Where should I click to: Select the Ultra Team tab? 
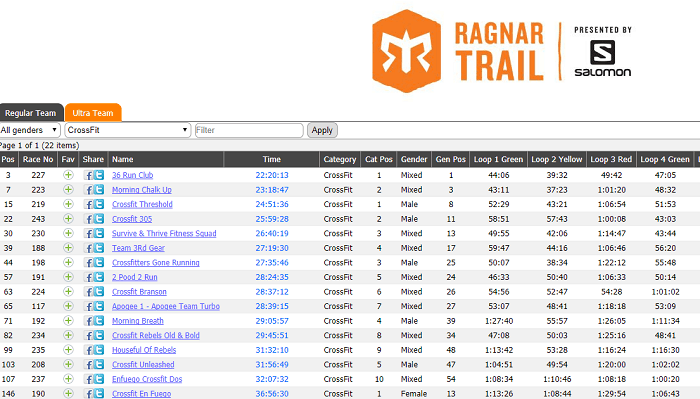93,113
